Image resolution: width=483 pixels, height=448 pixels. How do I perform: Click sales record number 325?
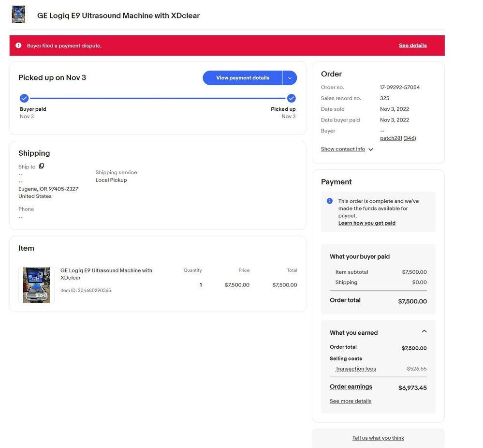click(x=385, y=98)
